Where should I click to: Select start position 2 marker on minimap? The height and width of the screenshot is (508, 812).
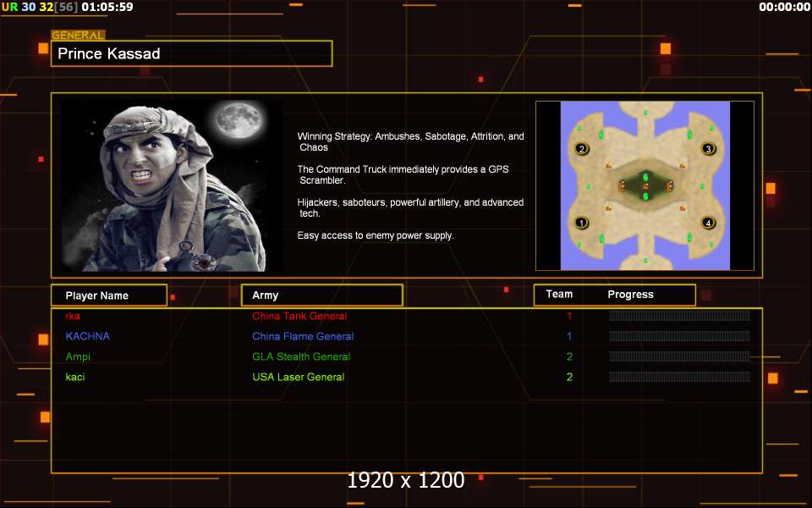(581, 149)
